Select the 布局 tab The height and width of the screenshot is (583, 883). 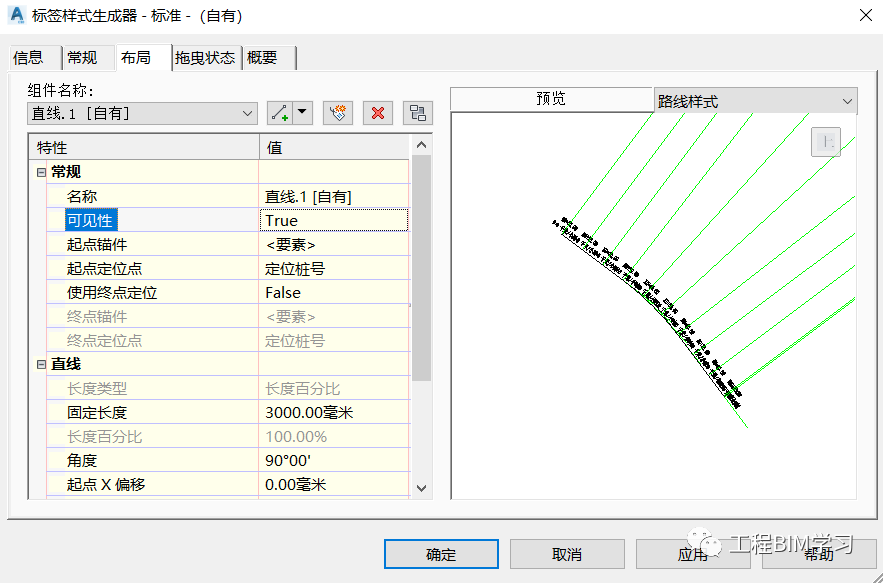[143, 57]
